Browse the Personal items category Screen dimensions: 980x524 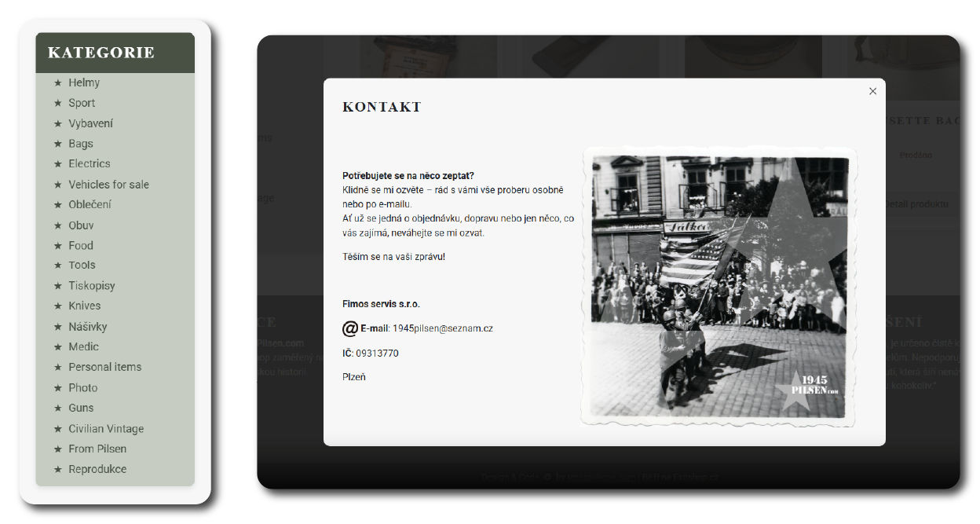[x=104, y=367]
